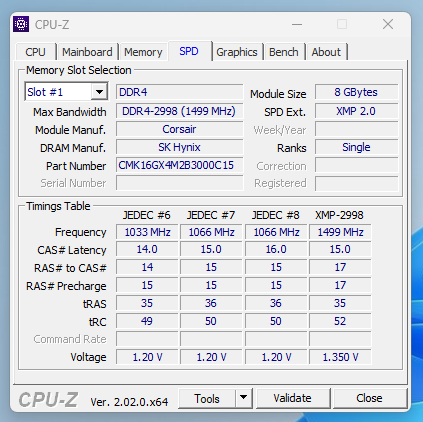Click the Validate button
This screenshot has height=422, width=423.
(293, 398)
